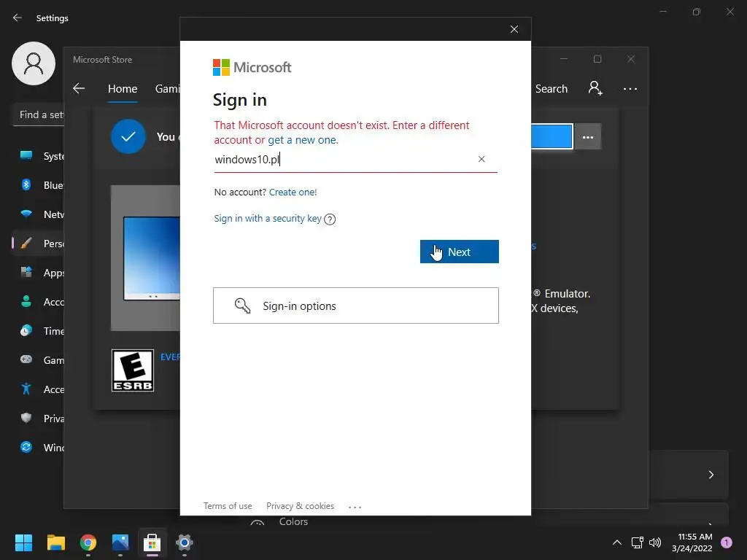
Task: Click the Settings user avatar
Action: point(34,63)
